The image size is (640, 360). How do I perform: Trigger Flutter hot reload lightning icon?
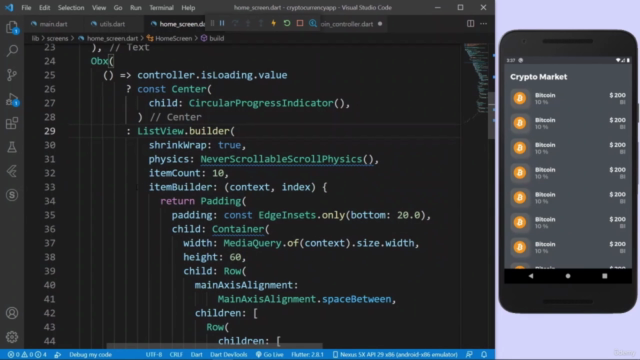[x=273, y=24]
